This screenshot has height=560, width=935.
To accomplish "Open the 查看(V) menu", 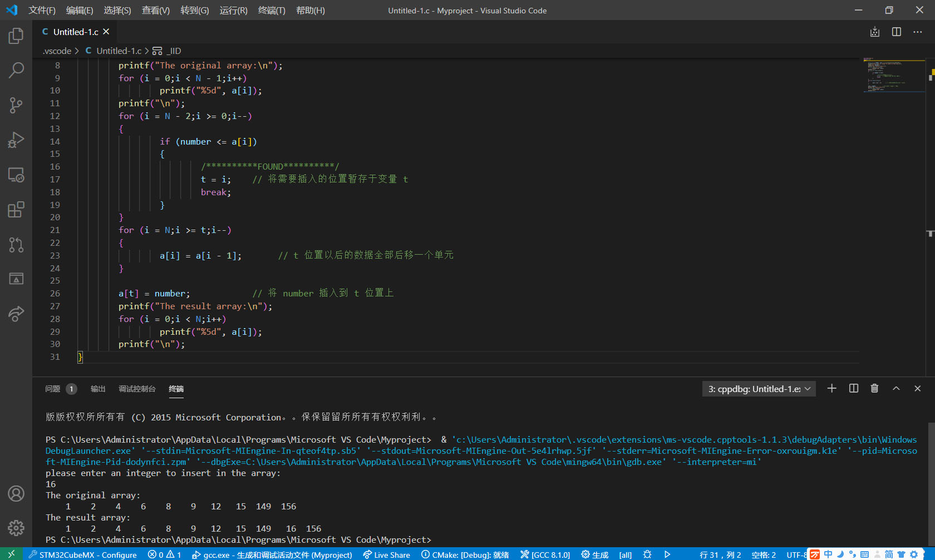I will click(x=156, y=10).
